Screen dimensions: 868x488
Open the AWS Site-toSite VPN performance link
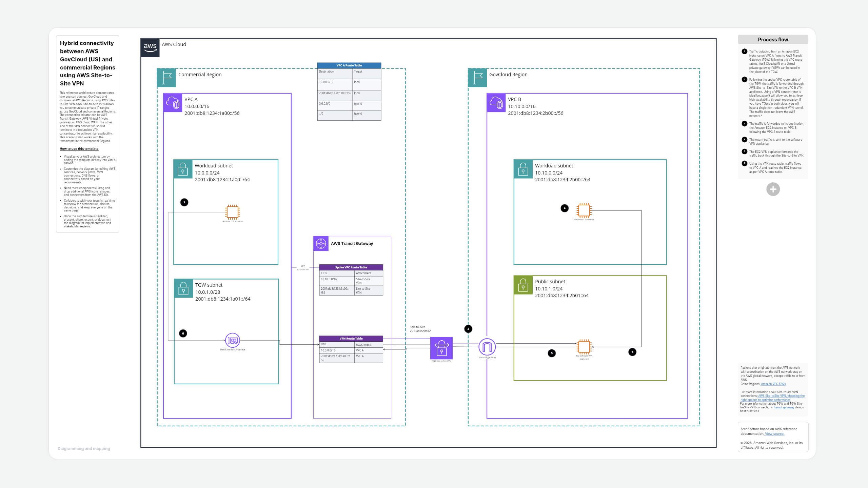773,398
